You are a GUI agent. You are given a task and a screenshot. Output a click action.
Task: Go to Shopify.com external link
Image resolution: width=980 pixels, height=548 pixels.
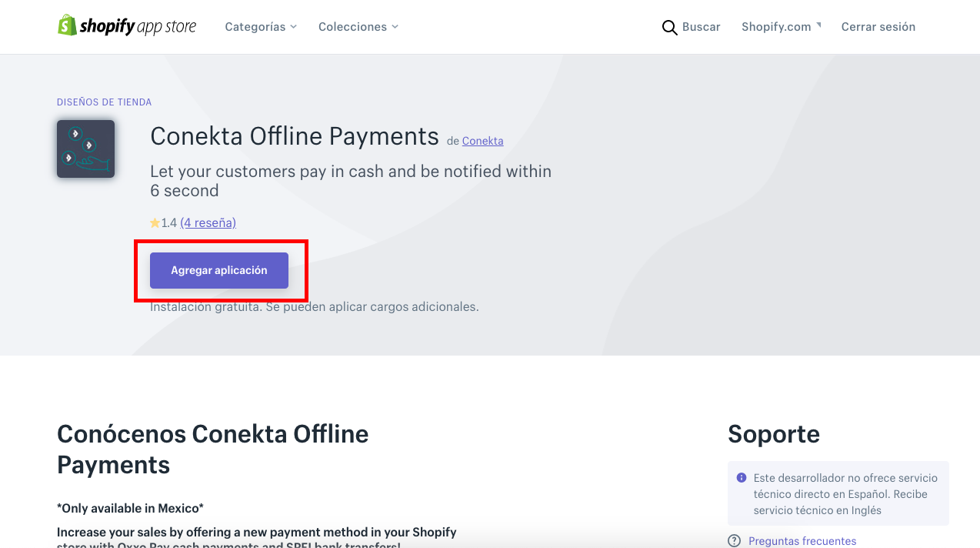pos(776,27)
